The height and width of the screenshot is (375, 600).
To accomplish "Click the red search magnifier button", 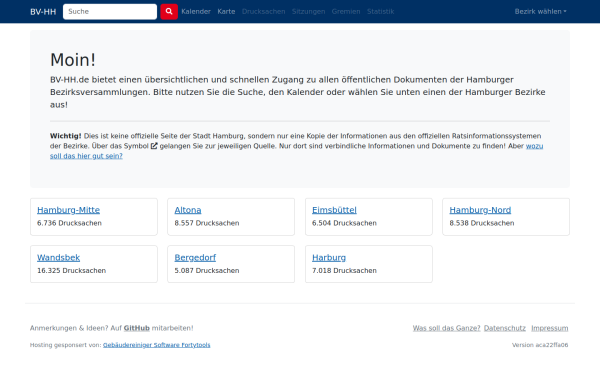I will (x=169, y=11).
